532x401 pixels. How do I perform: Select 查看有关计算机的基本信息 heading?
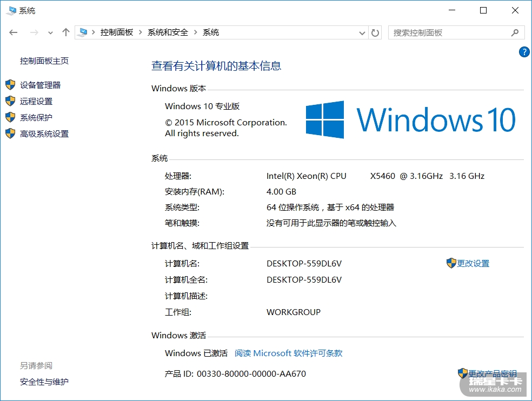pos(216,66)
